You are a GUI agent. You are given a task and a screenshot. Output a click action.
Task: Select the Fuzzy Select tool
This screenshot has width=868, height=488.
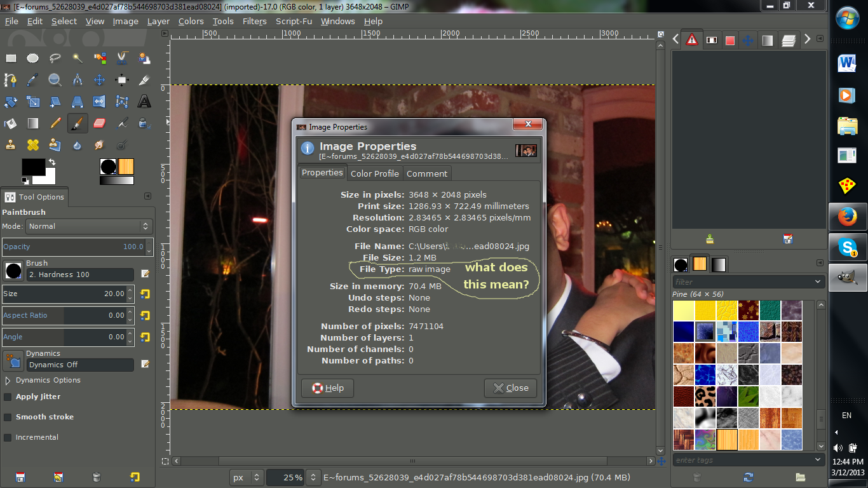pos(78,58)
